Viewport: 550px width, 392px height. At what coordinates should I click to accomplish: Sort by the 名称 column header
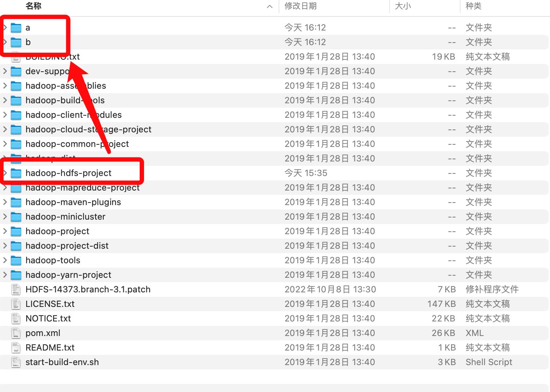point(33,6)
